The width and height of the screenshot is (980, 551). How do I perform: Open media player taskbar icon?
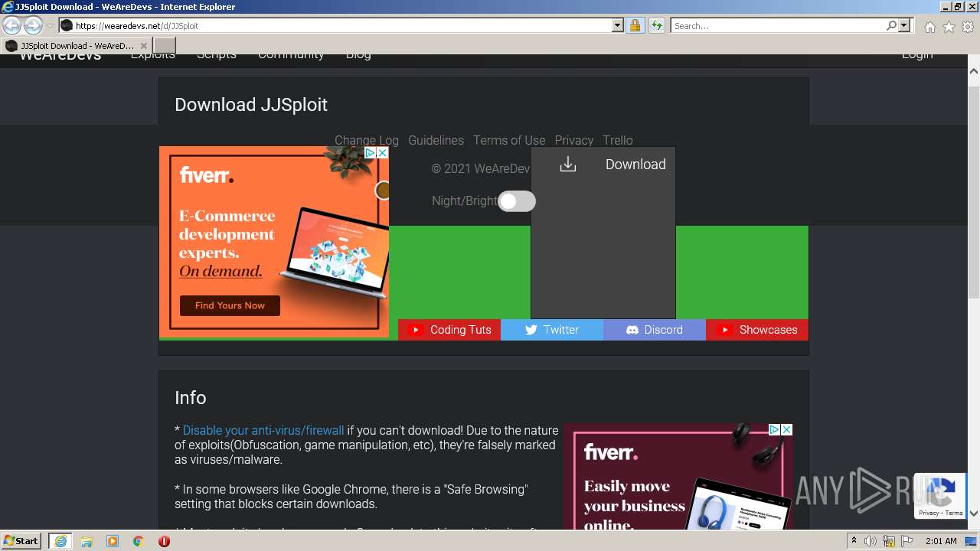[x=113, y=541]
